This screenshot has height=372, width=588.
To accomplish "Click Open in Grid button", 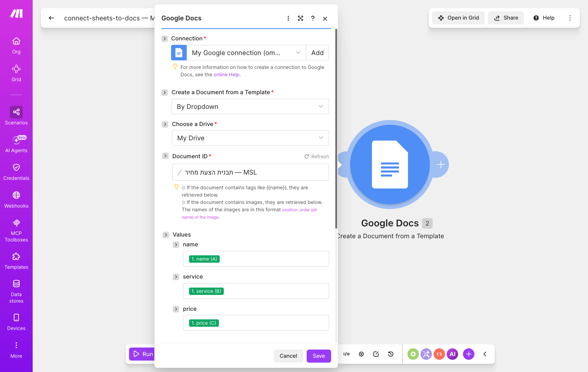I will tap(459, 18).
